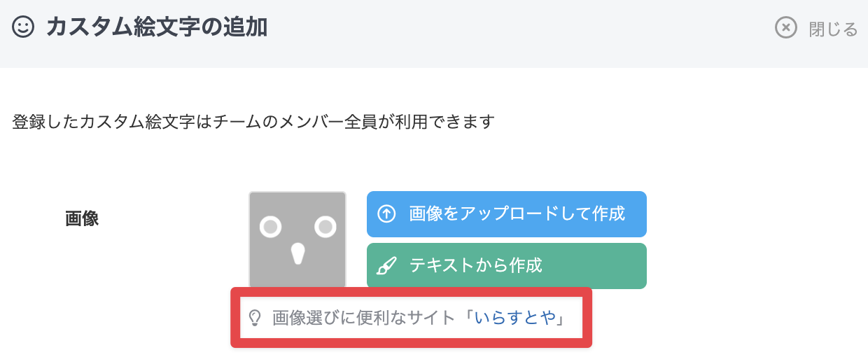The image size is (868, 364).
Task: Click the 画像 field label
Action: (x=82, y=219)
